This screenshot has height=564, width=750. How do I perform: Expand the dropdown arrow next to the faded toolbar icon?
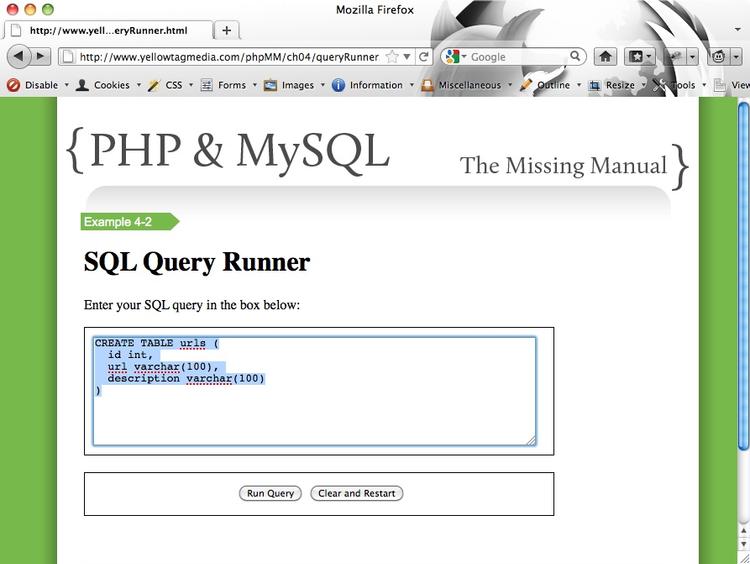tap(693, 57)
